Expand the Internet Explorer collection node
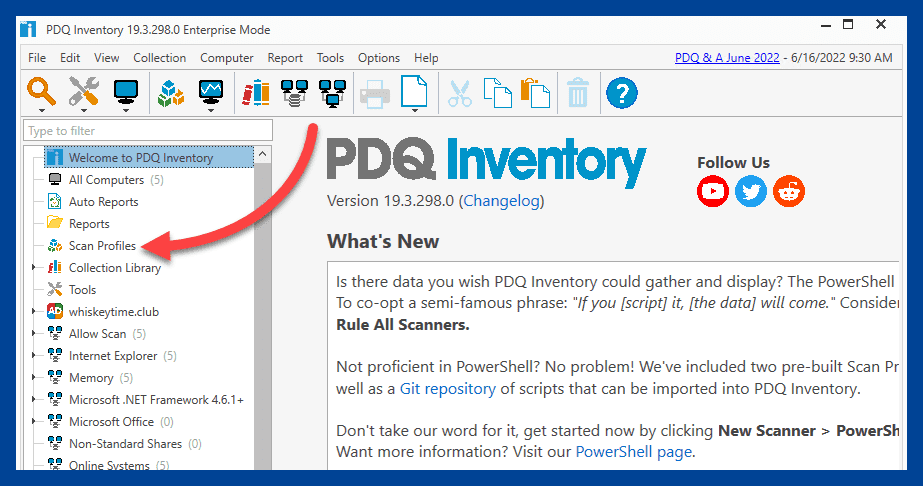Image resolution: width=923 pixels, height=486 pixels. [34, 355]
